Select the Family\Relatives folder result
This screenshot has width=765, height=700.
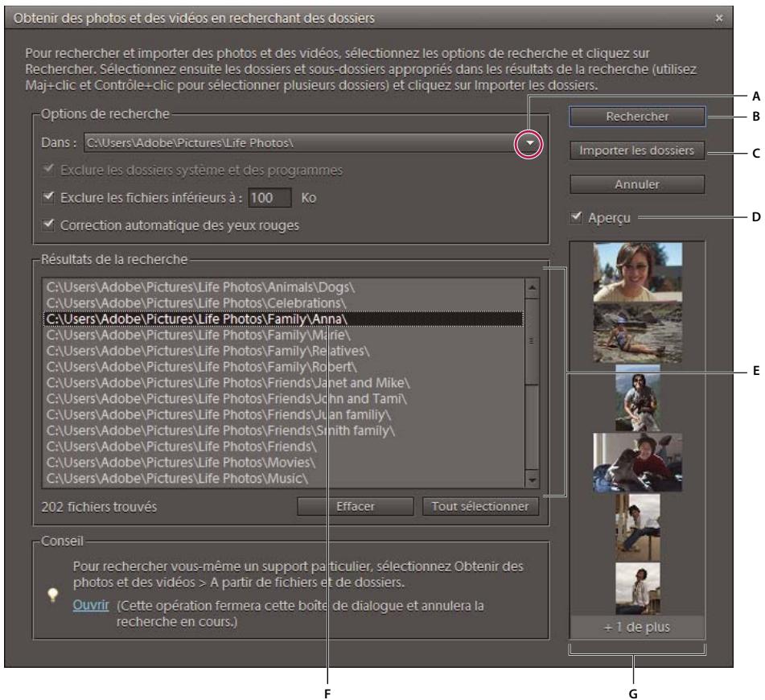point(283,351)
